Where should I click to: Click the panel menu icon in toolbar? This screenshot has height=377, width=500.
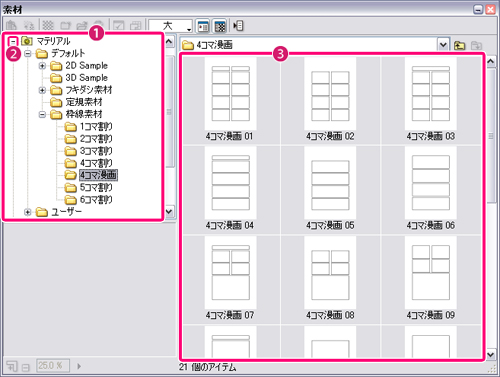tap(238, 26)
